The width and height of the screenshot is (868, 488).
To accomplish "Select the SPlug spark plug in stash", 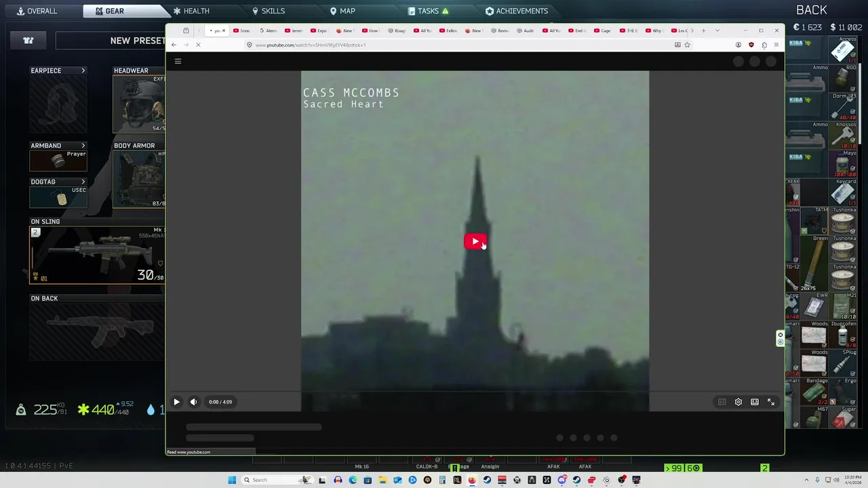I will point(843,363).
